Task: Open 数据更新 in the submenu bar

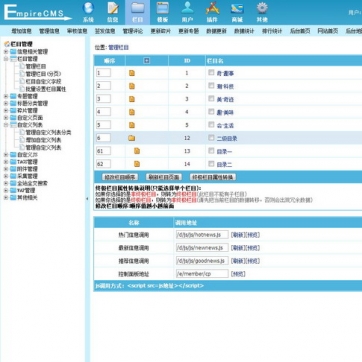Action: point(216,31)
